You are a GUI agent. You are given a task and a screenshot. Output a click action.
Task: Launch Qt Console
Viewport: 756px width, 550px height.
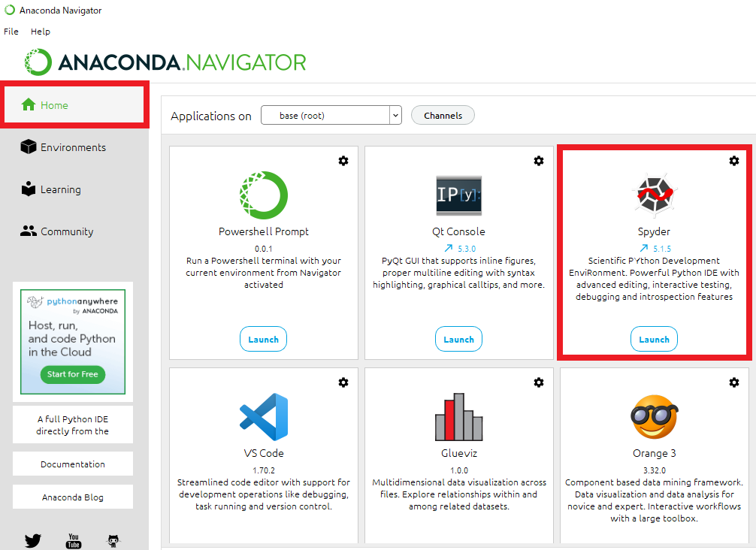tap(458, 339)
